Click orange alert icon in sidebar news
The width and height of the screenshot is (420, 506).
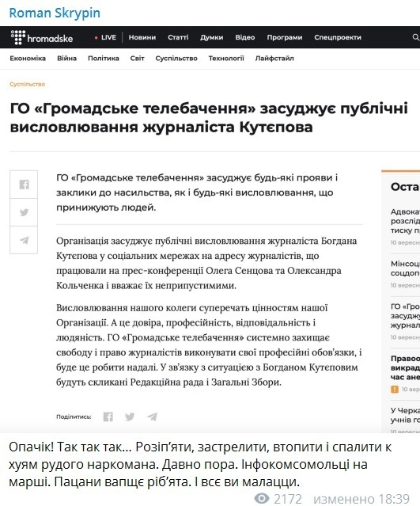click(394, 389)
